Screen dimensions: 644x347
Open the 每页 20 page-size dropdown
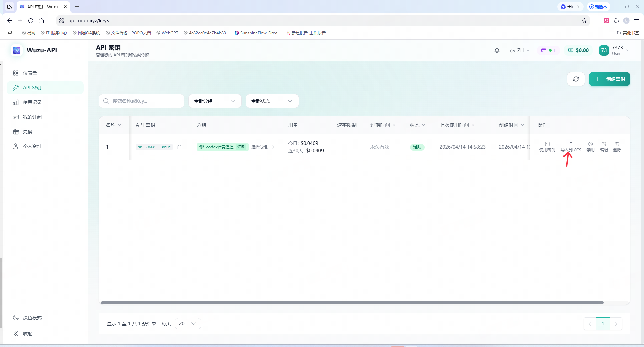188,324
